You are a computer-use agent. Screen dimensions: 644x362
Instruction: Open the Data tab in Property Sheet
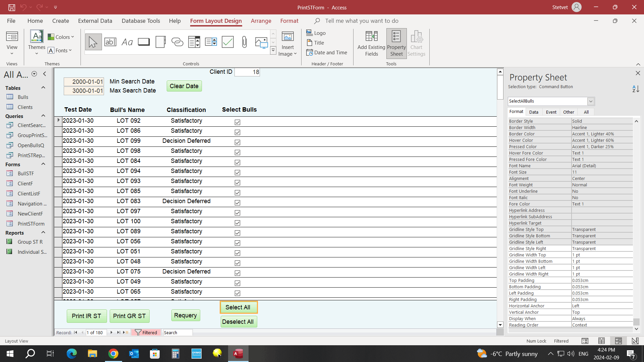pyautogui.click(x=534, y=112)
